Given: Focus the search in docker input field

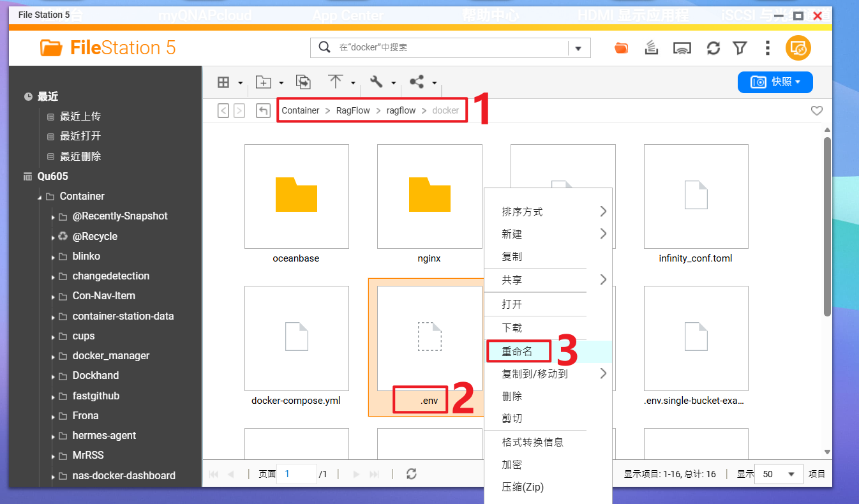Looking at the screenshot, I should pyautogui.click(x=451, y=48).
